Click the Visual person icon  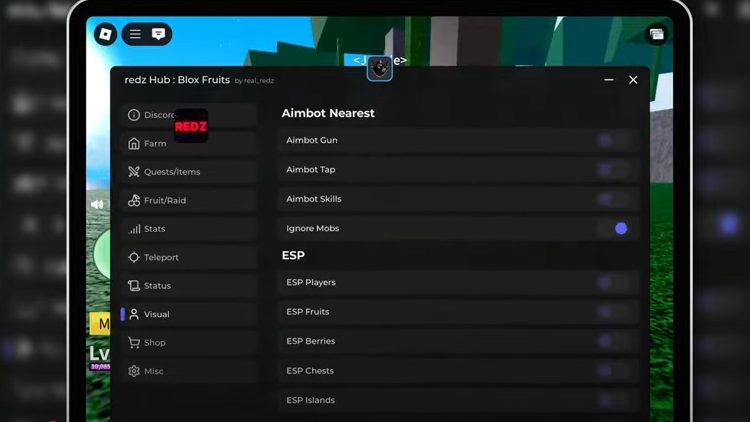[x=134, y=314]
